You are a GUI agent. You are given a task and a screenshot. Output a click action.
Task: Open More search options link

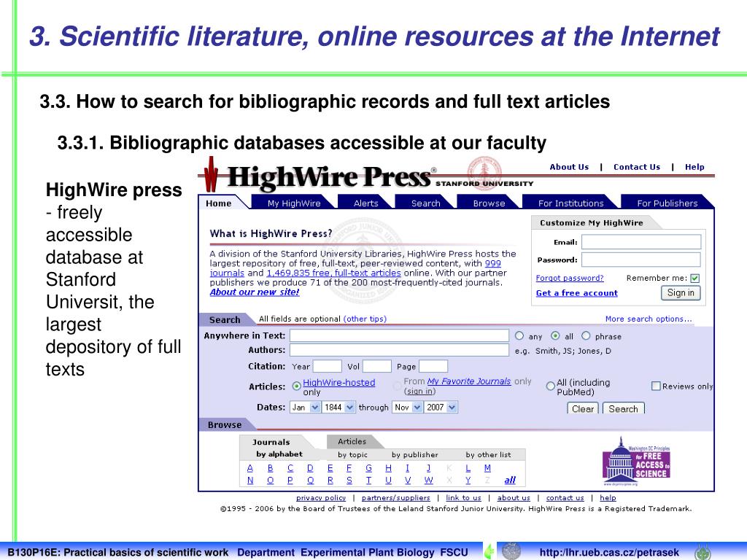649,319
